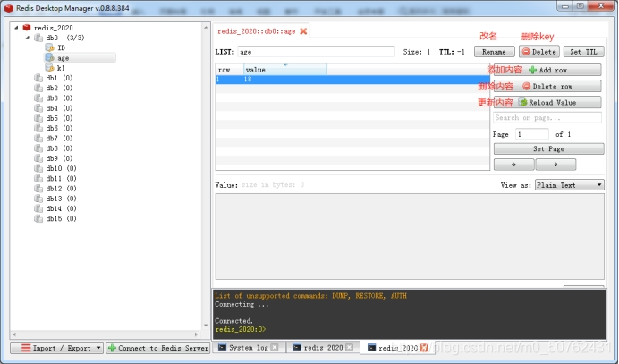This screenshot has width=619, height=364.
Task: Click the db12 database icon
Action: [x=38, y=189]
